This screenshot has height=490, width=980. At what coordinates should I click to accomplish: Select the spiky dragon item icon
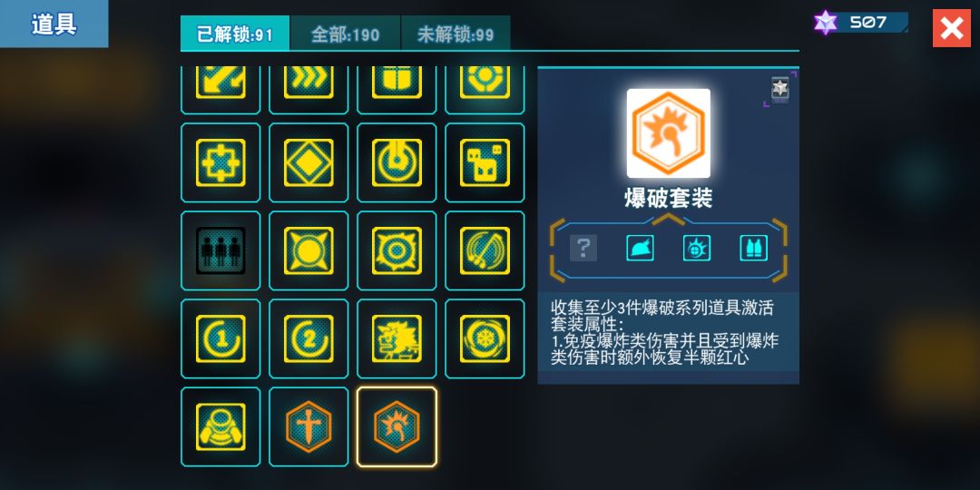(x=397, y=338)
